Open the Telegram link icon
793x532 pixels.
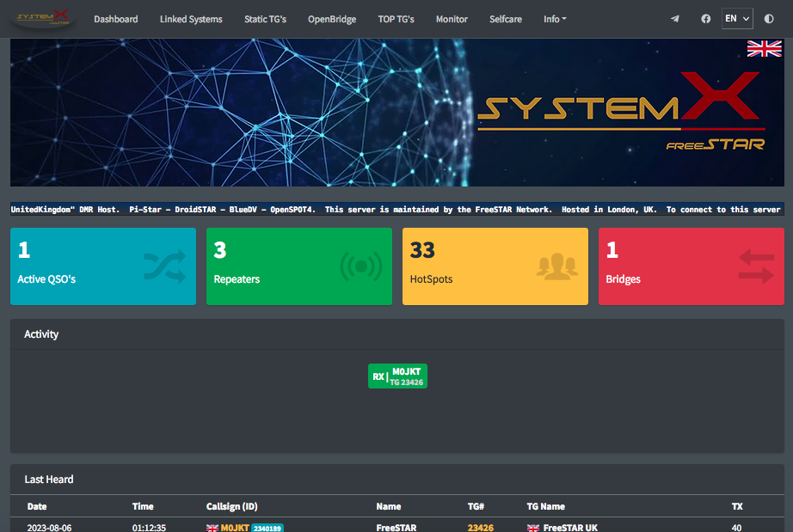tap(674, 19)
